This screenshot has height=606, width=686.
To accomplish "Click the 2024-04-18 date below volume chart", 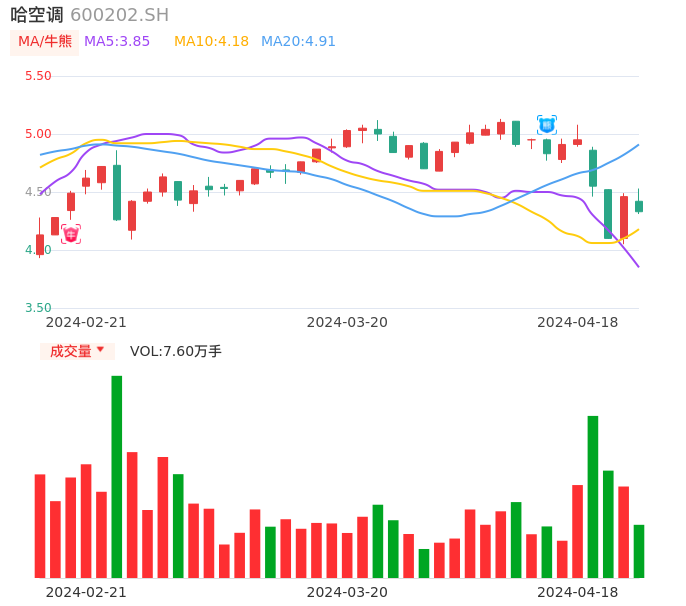I will point(577,592).
